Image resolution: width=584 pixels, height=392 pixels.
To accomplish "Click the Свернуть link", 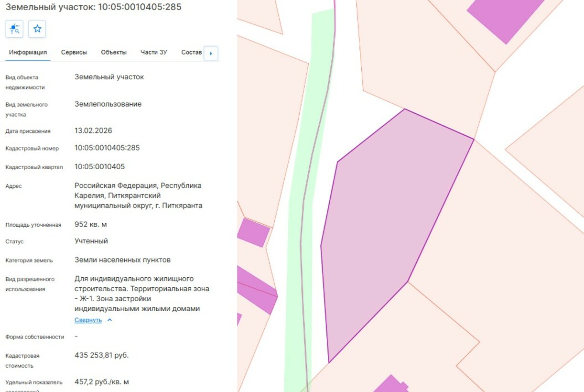I will (x=88, y=320).
